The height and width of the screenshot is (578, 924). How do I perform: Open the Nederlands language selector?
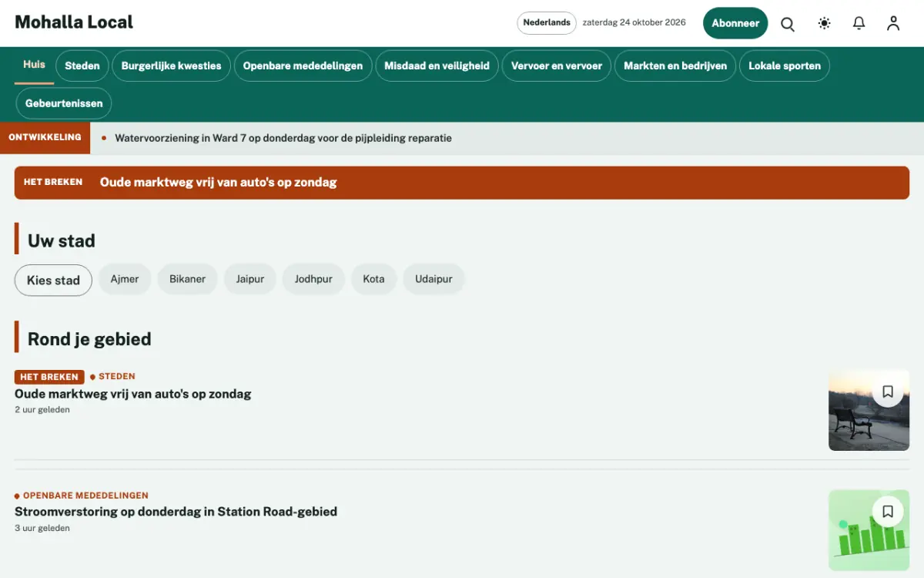pyautogui.click(x=547, y=23)
